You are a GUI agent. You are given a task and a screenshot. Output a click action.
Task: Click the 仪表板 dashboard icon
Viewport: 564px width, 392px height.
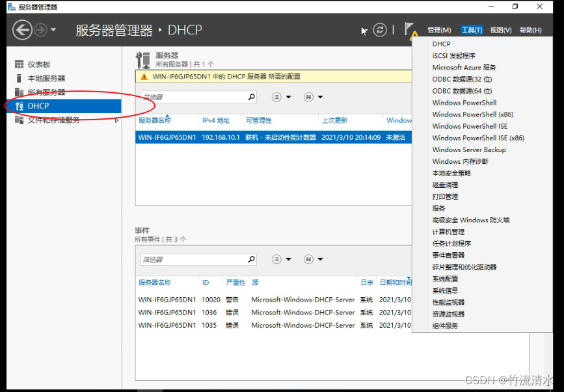click(19, 64)
